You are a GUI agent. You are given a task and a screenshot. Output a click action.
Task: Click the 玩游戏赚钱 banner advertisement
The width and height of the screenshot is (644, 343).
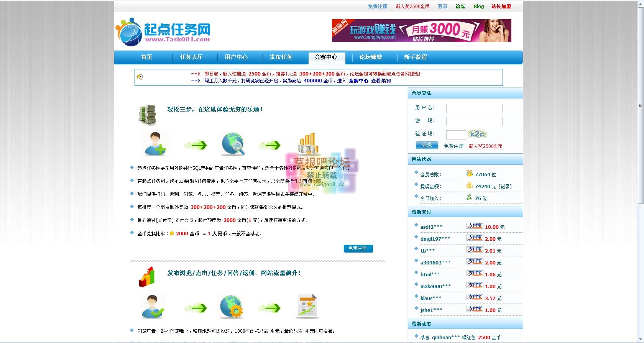click(x=421, y=31)
